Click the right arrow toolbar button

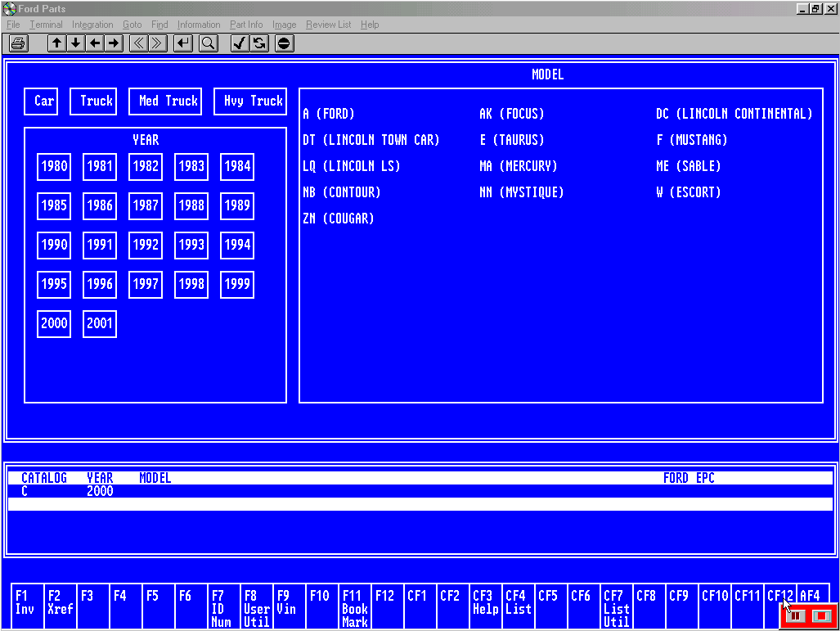click(114, 43)
